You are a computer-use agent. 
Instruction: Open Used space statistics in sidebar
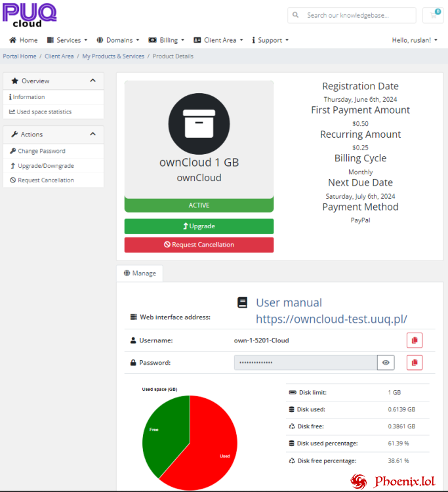pos(53,112)
